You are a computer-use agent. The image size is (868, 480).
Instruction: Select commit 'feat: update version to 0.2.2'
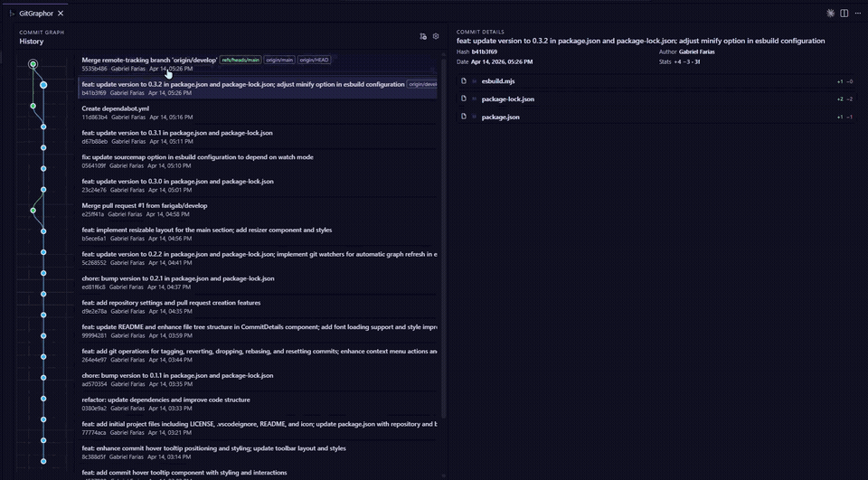(x=258, y=258)
